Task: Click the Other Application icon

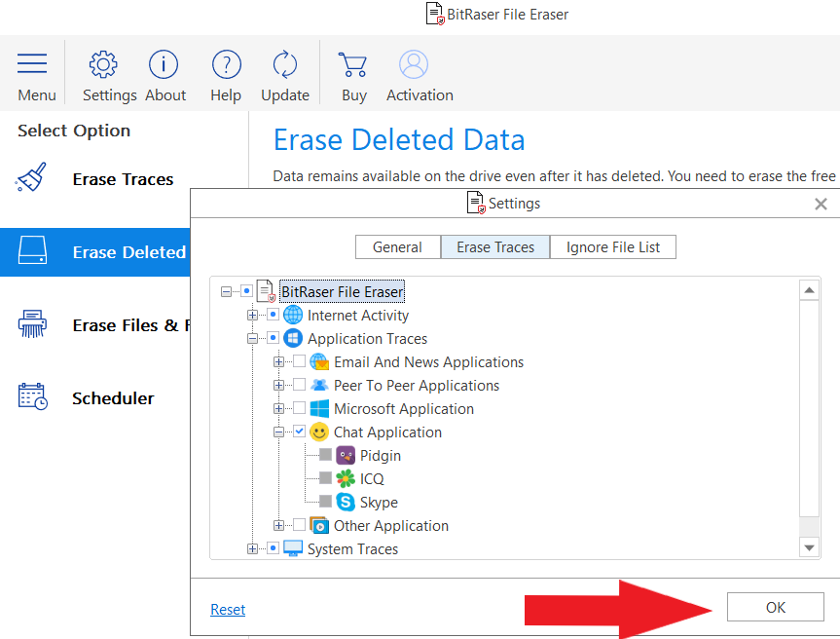Action: tap(319, 525)
